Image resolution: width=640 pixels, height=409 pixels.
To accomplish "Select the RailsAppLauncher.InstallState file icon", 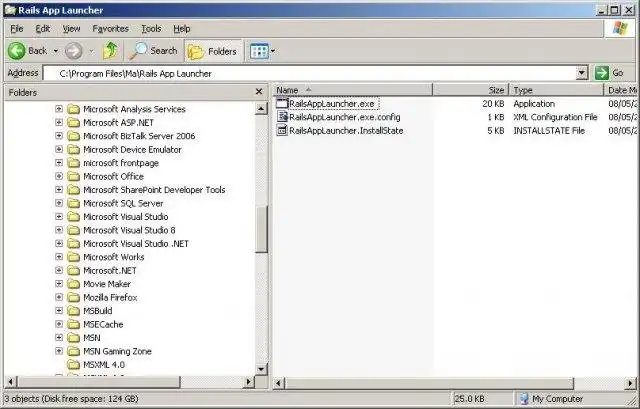I will click(282, 130).
